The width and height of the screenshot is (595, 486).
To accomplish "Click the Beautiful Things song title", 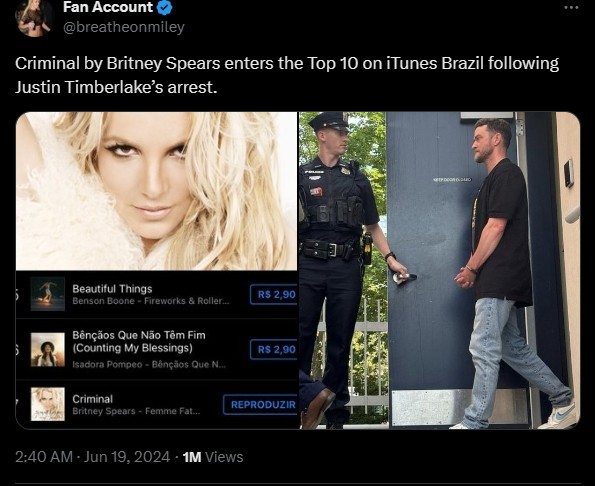I will (x=112, y=289).
